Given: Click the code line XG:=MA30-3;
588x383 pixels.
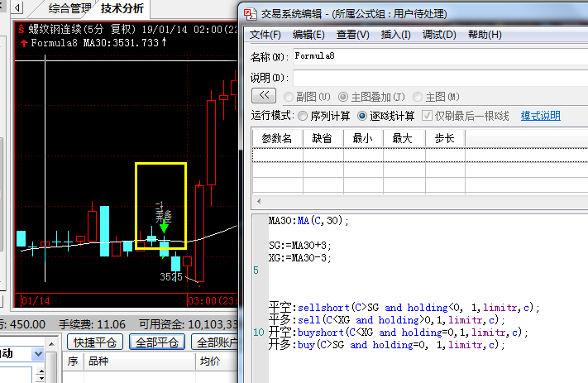Looking at the screenshot, I should 300,258.
